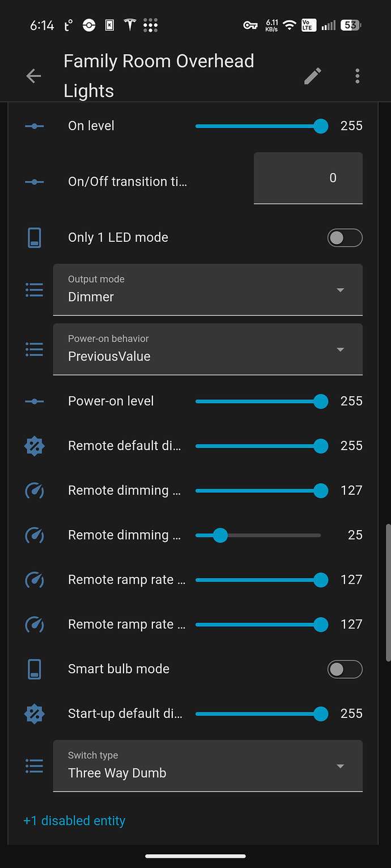Enable the Only 1 LED mode switch

pos(345,238)
